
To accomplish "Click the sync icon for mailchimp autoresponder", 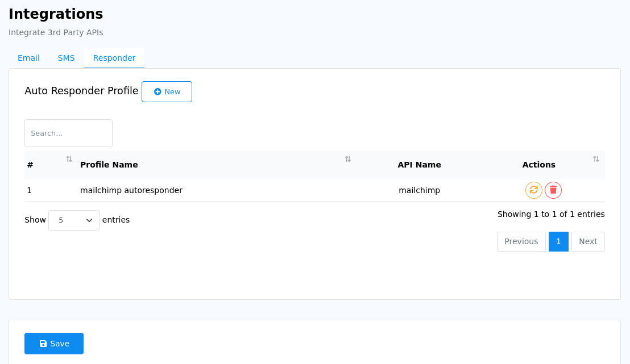I will pyautogui.click(x=533, y=190).
